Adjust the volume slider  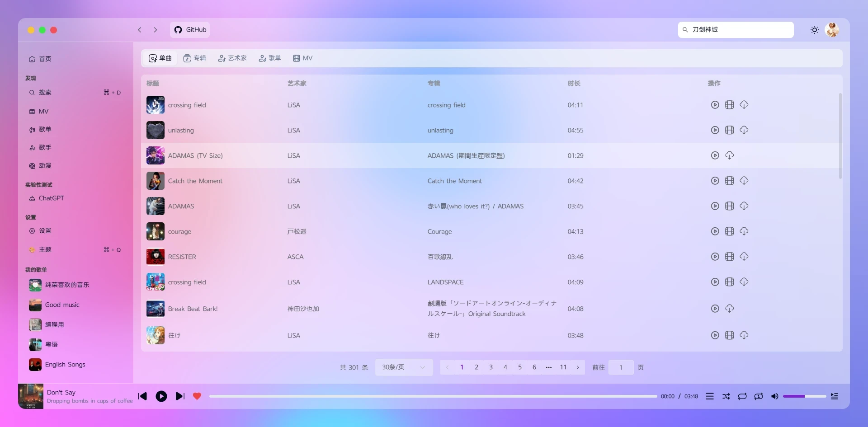tap(804, 396)
